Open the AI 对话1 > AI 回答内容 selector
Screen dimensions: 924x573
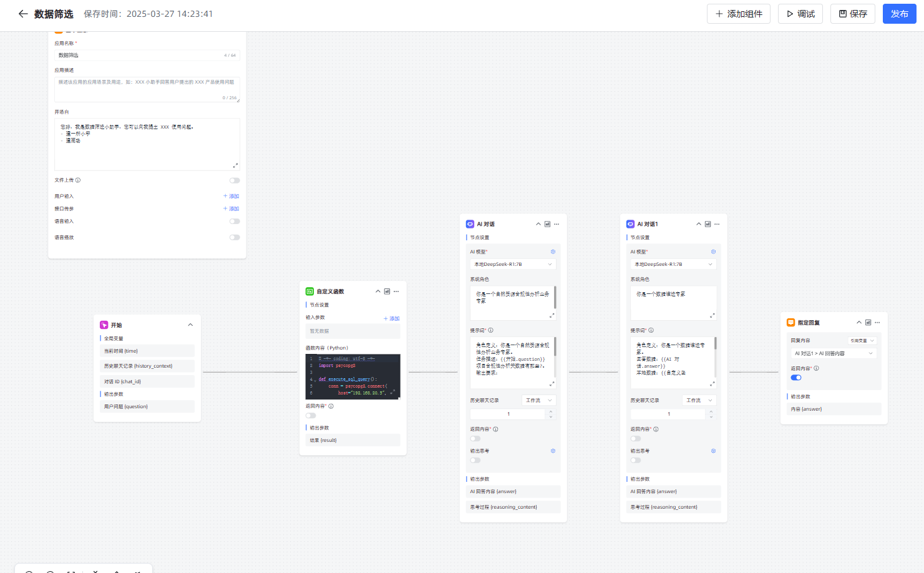(x=834, y=353)
